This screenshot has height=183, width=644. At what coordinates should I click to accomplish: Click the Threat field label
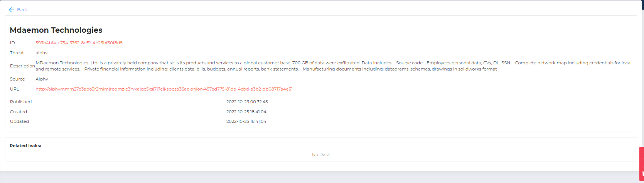click(17, 53)
